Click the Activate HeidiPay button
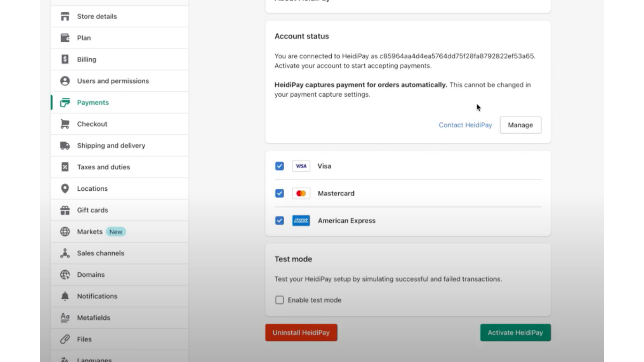The width and height of the screenshot is (644, 362). 515,333
